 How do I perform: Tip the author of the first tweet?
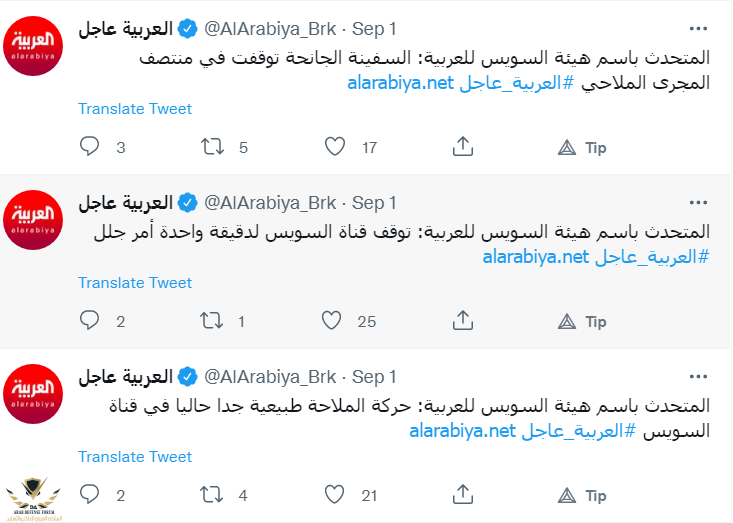(x=582, y=148)
